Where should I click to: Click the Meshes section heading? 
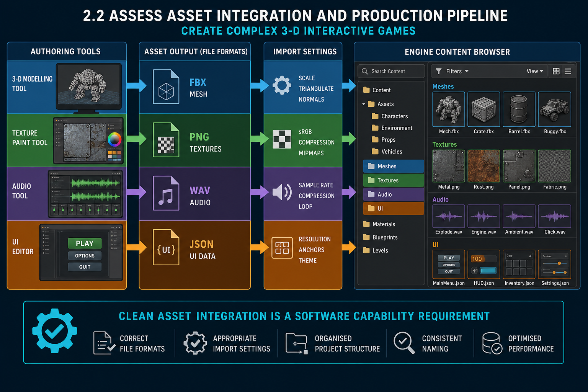point(443,87)
